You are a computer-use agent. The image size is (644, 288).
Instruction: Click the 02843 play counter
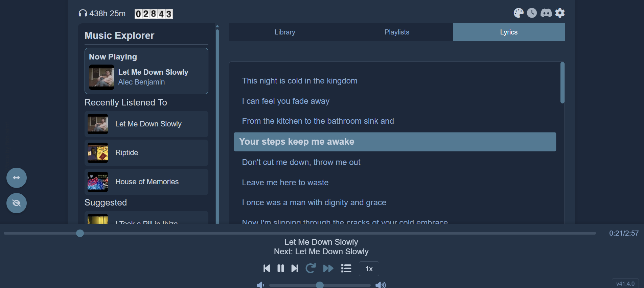tap(154, 14)
